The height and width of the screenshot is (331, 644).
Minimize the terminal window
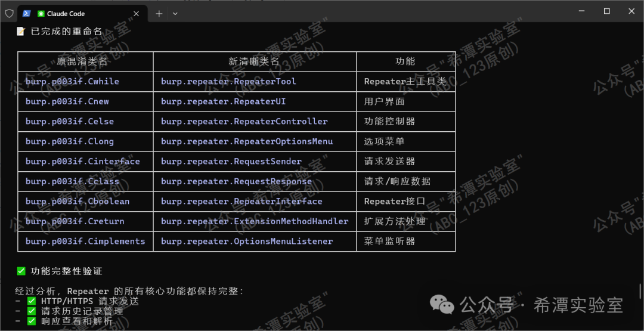click(580, 11)
